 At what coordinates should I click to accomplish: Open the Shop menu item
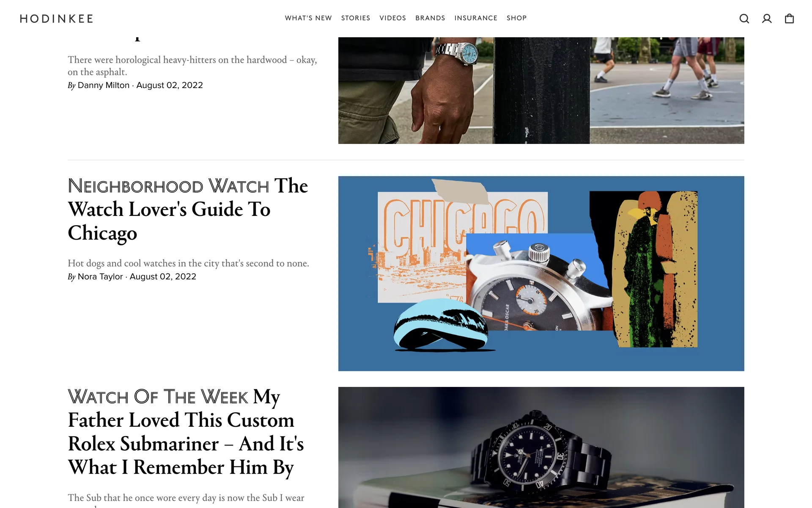[x=517, y=18]
